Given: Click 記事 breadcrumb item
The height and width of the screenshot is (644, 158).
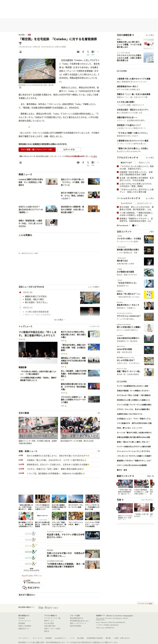Looking at the screenshot, I should (x=29, y=35).
